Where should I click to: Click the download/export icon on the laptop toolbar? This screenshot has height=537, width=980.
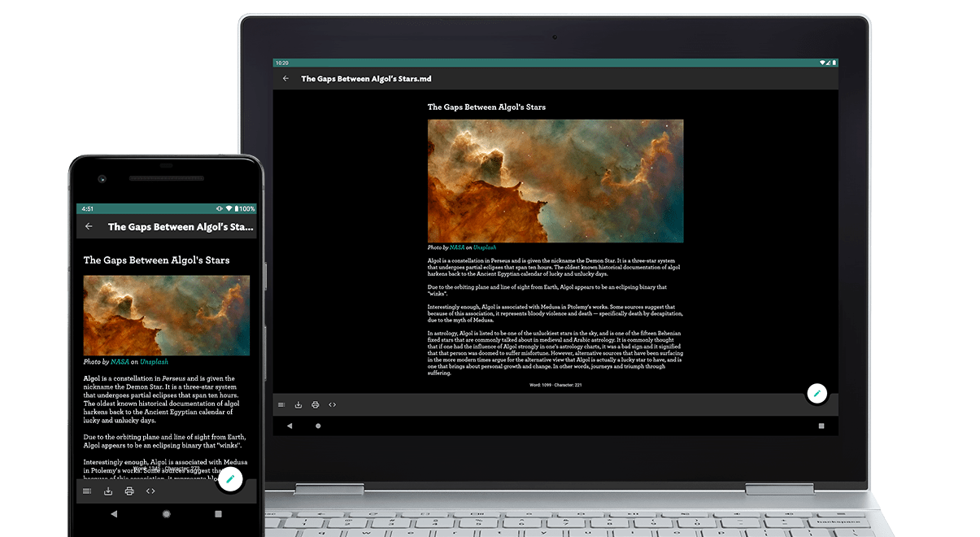coord(298,404)
